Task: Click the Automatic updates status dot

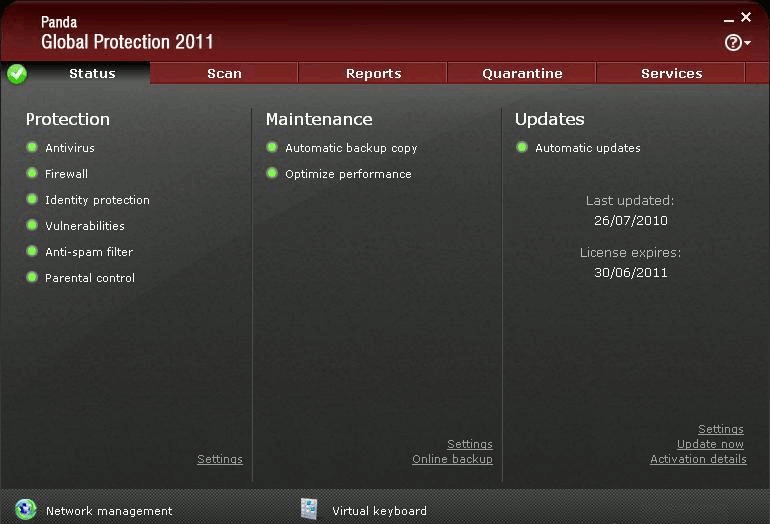Action: (522, 147)
